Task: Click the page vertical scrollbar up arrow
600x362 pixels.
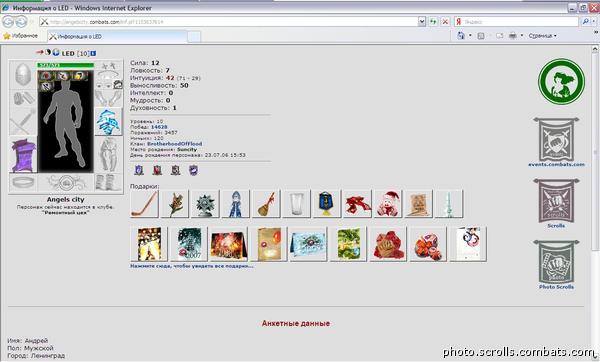Action: 595,49
